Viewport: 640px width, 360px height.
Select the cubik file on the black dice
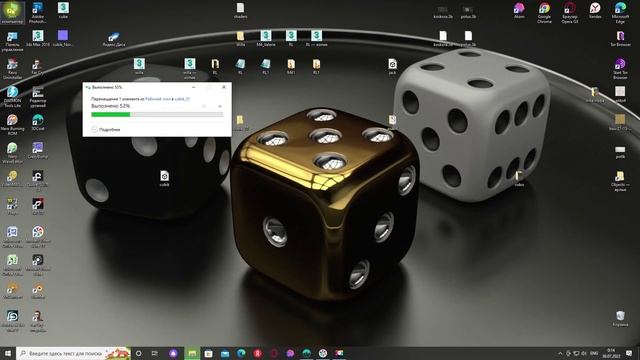click(164, 179)
